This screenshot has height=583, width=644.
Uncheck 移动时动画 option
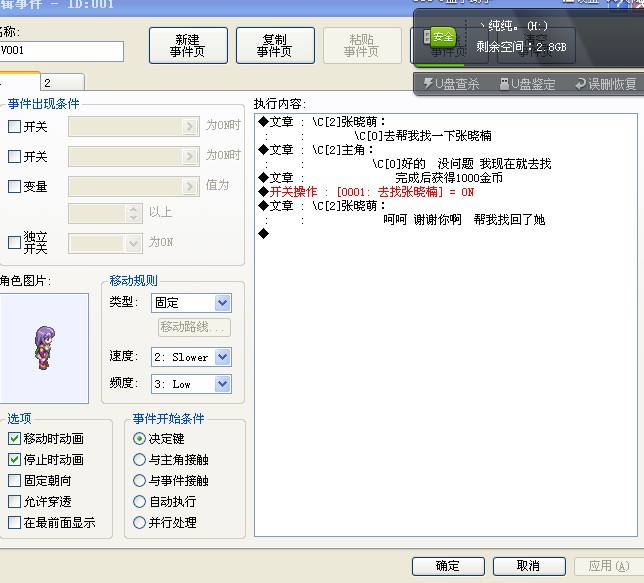(14, 439)
